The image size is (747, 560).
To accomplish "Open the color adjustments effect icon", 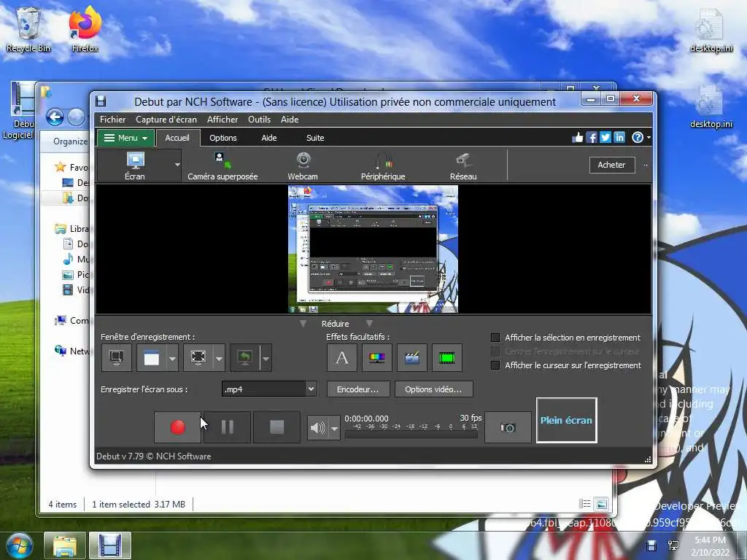I will point(377,357).
